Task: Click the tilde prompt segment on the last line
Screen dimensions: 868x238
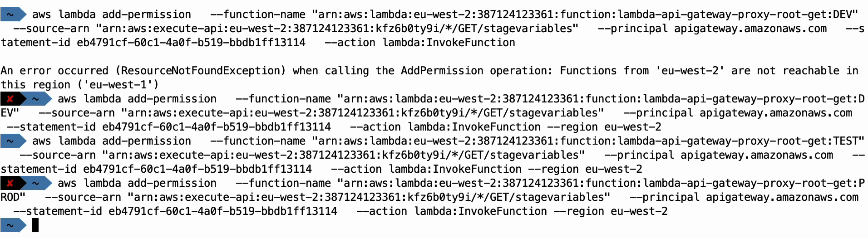Action: [13, 225]
